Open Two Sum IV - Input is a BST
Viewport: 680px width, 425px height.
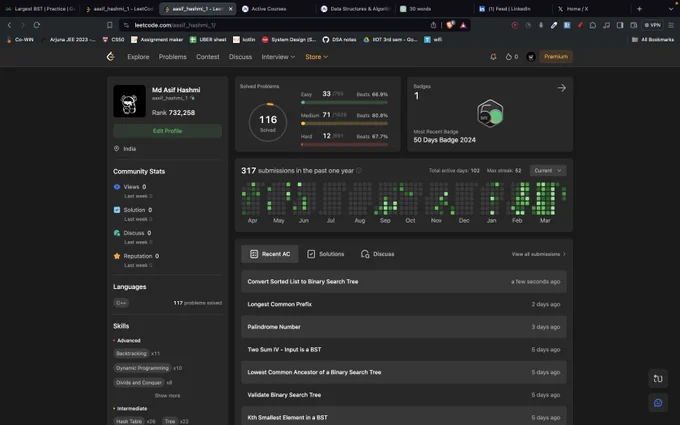(x=404, y=350)
